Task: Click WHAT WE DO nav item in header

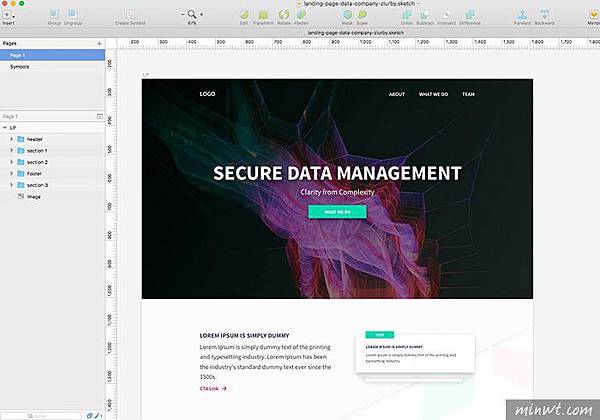Action: coord(433,94)
